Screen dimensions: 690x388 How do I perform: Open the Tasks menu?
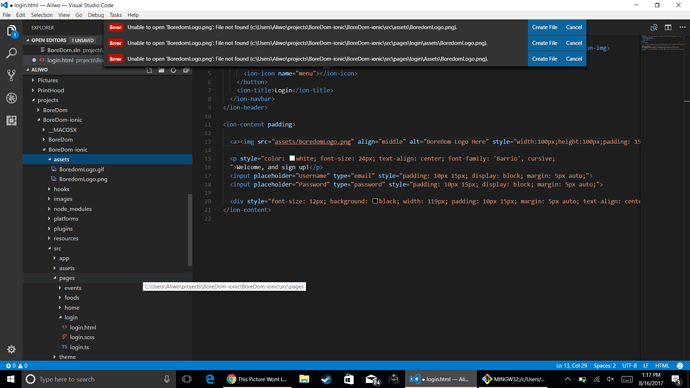(115, 15)
